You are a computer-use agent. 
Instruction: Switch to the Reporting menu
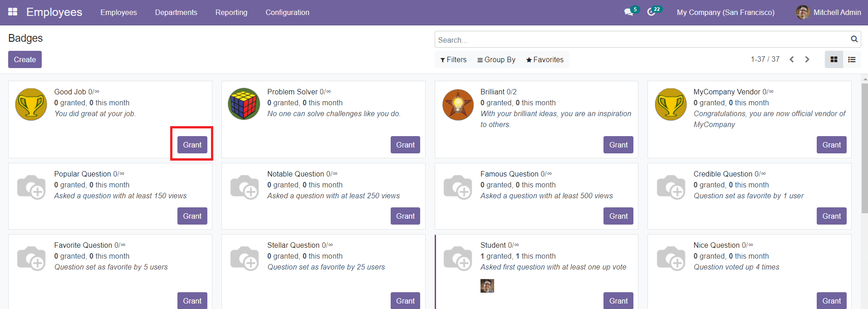[x=231, y=12]
